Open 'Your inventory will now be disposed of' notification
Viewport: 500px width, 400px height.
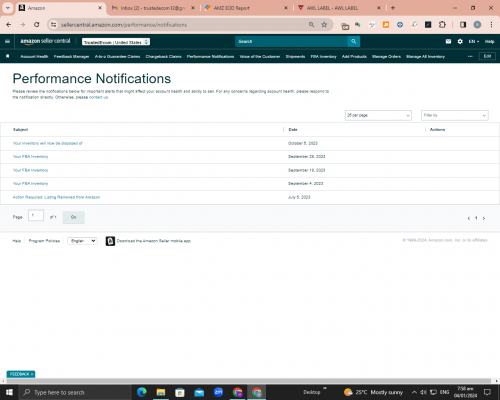[x=47, y=143]
